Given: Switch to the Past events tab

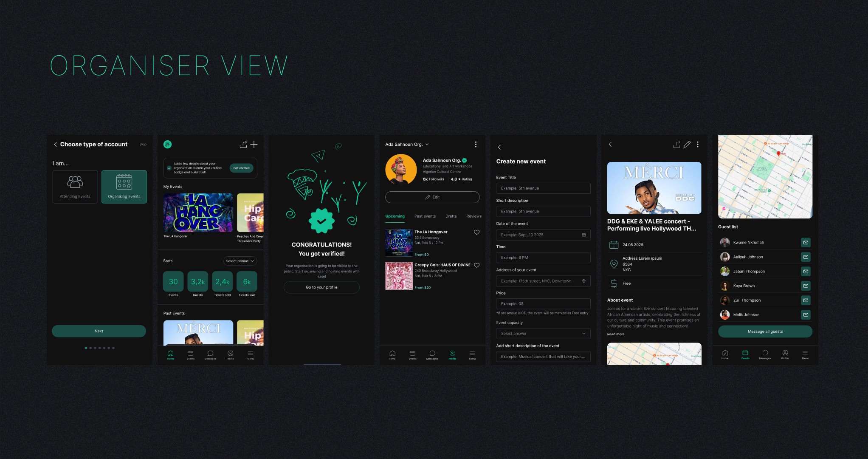Looking at the screenshot, I should (425, 216).
